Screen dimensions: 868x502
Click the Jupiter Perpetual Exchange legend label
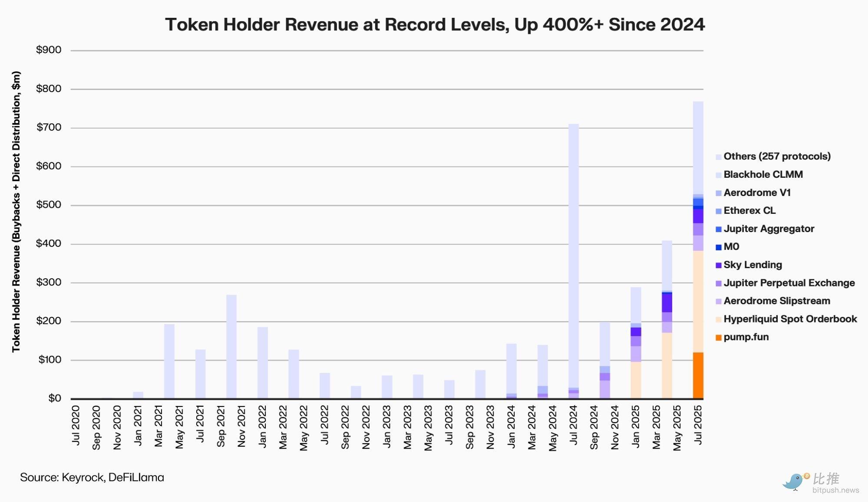pyautogui.click(x=789, y=283)
